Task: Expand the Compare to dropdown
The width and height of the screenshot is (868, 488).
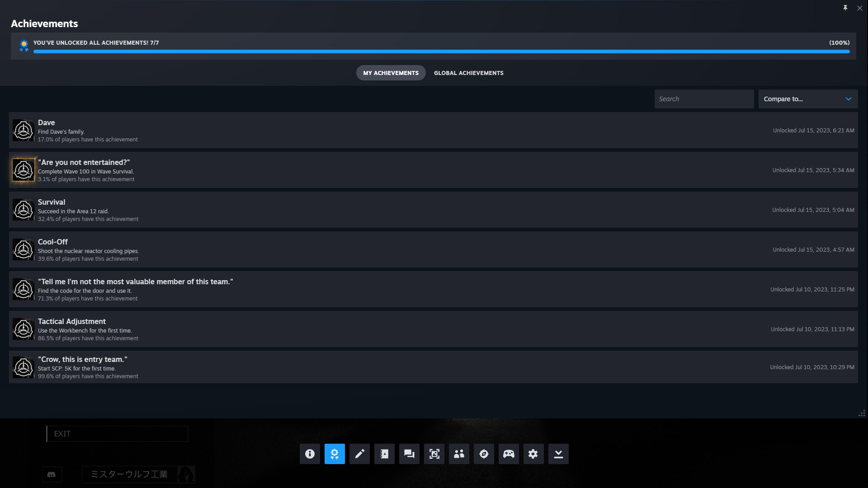Action: 807,99
